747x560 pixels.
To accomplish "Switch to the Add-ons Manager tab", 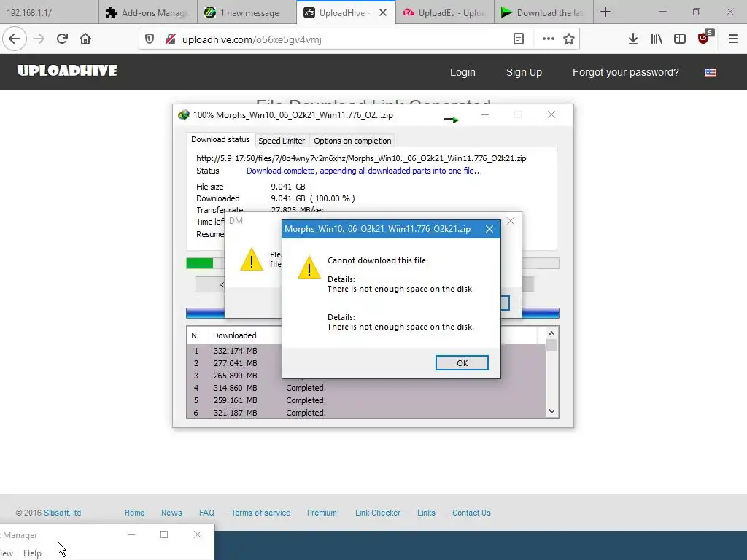I will (148, 13).
